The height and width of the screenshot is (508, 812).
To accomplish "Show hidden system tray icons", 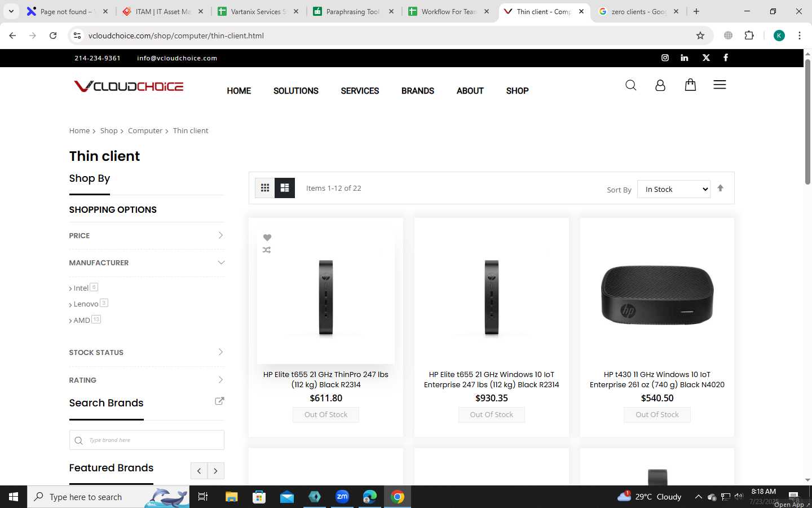I will [698, 497].
